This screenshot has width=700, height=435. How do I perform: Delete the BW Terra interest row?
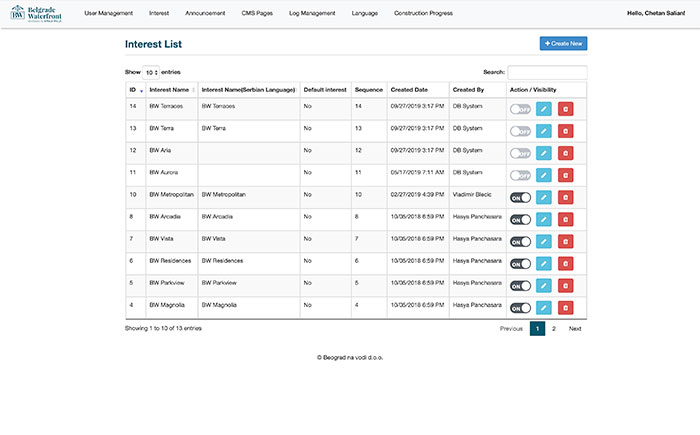click(565, 131)
